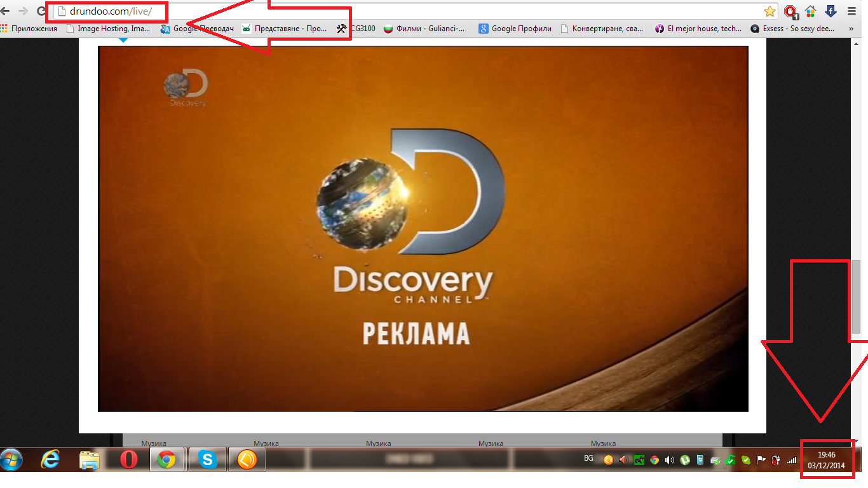Click the colorful house extension icon
Image resolution: width=868 pixels, height=488 pixels.
[810, 11]
